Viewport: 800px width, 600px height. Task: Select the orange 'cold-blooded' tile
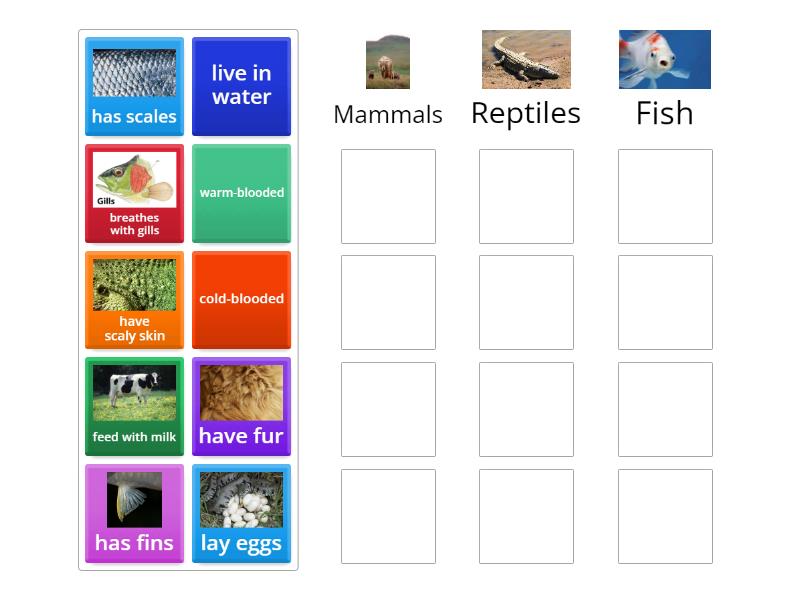tap(241, 300)
